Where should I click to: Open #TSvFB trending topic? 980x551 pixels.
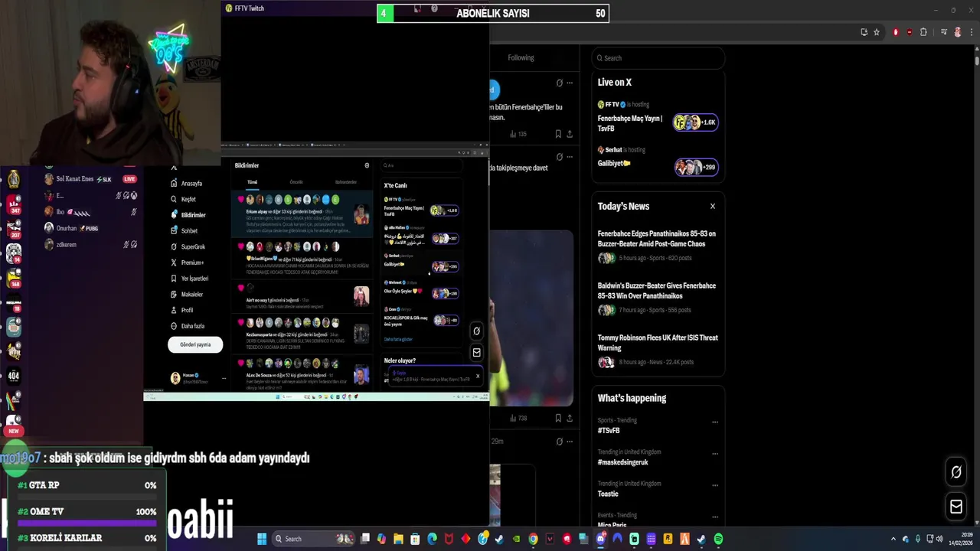point(609,431)
